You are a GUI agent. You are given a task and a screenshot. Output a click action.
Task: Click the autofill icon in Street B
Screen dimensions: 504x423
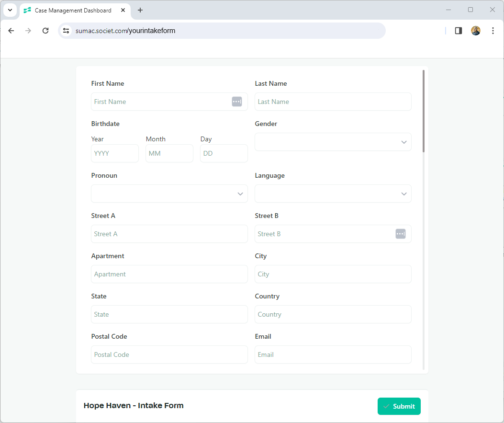pos(401,234)
